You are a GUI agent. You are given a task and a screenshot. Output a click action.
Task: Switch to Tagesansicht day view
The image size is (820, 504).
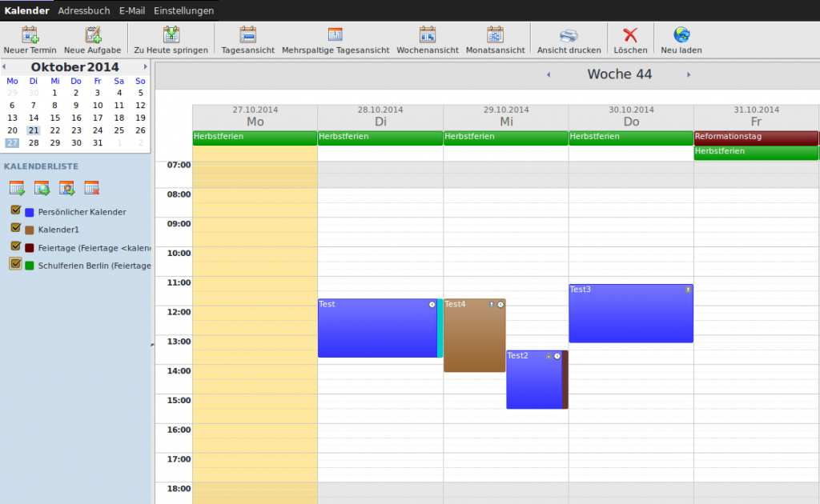tap(248, 34)
